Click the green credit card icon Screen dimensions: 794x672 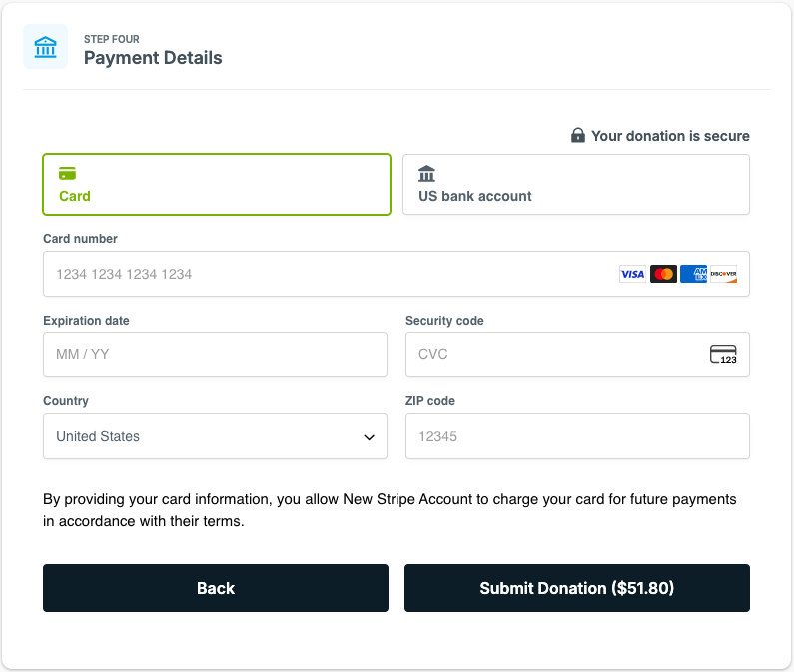[67, 173]
